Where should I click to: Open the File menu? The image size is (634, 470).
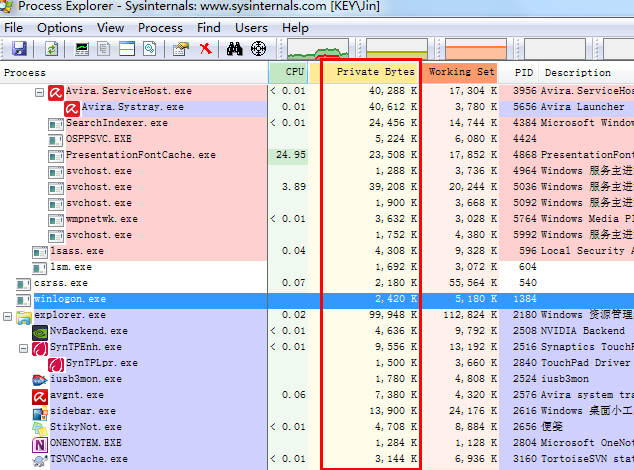point(13,28)
